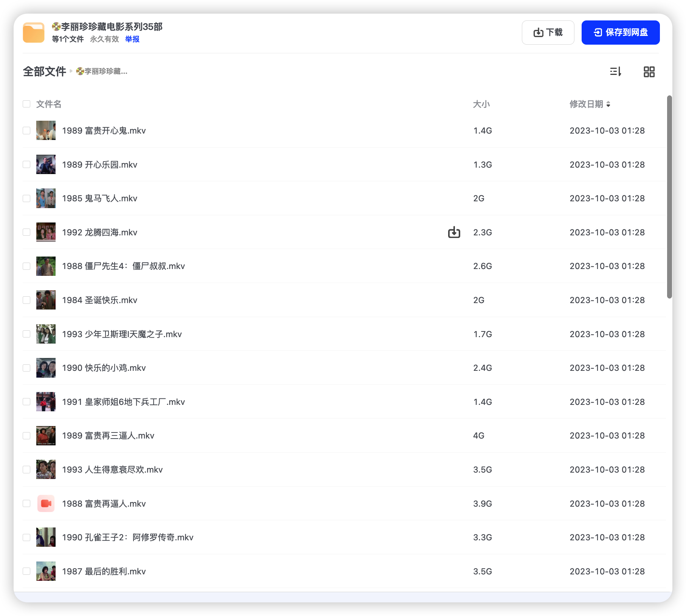The height and width of the screenshot is (616, 686).
Task: Check the box for 1990 快乐的小鸡.mkv
Action: point(26,368)
